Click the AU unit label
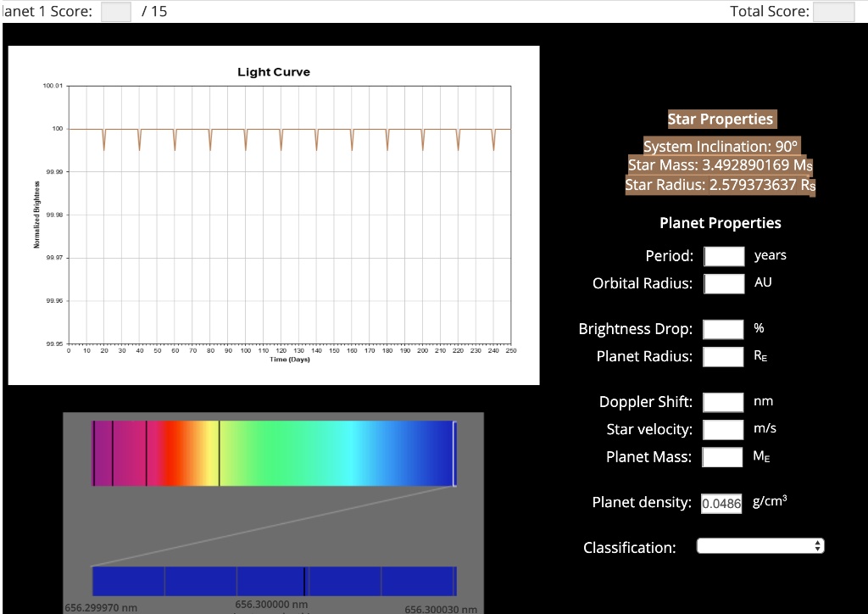The image size is (868, 614). click(x=763, y=282)
